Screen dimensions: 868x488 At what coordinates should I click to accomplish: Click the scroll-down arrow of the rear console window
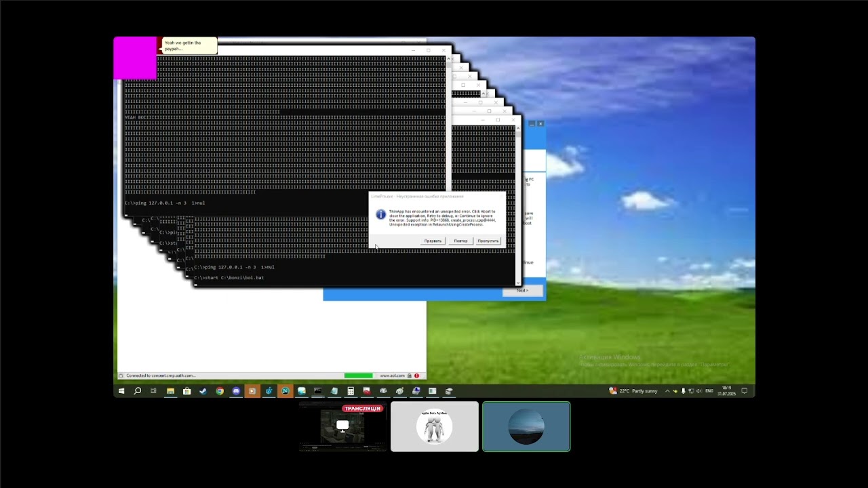click(519, 282)
